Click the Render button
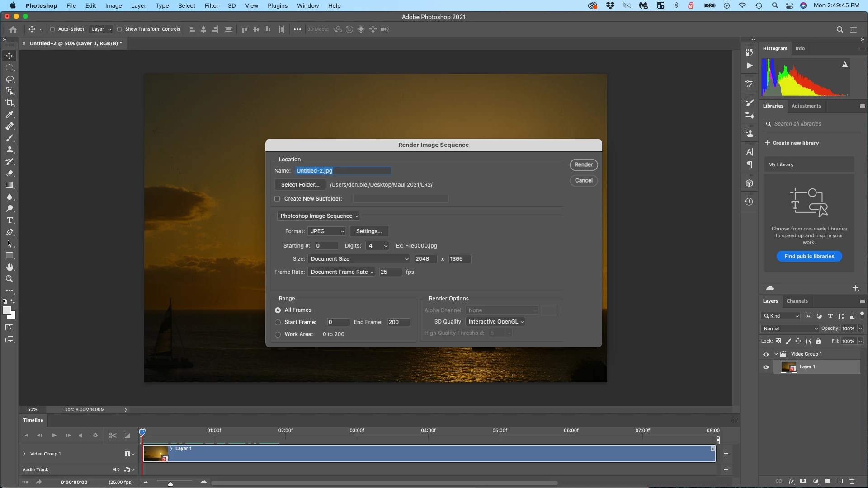The height and width of the screenshot is (488, 868). [x=583, y=165]
